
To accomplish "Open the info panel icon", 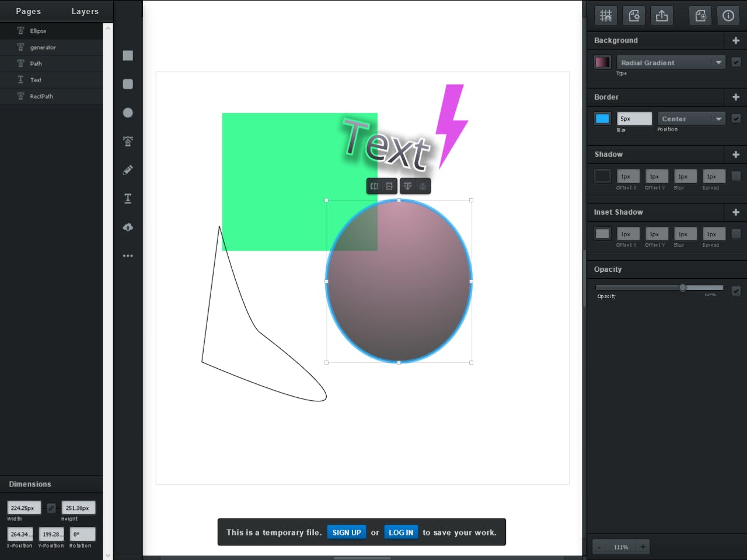I will [728, 15].
